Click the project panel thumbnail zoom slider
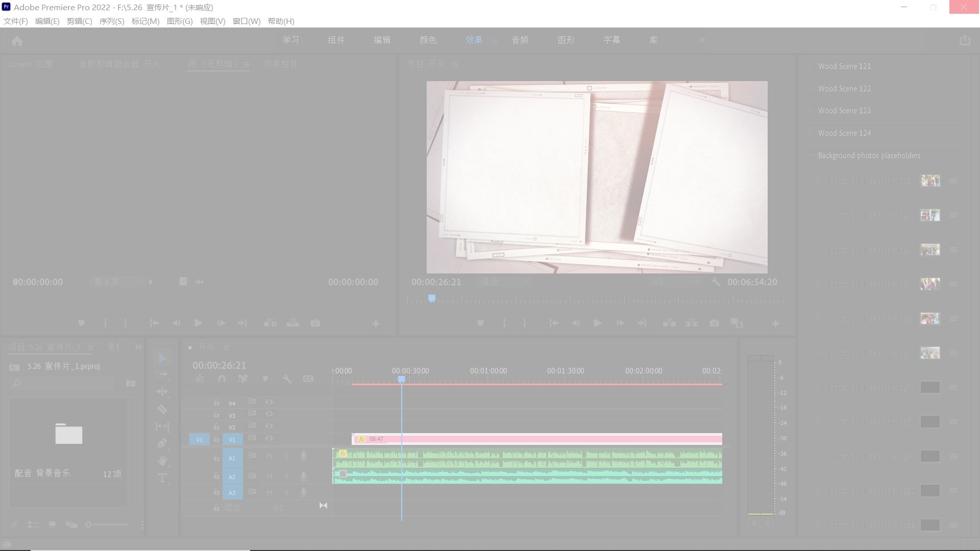 coord(89,524)
